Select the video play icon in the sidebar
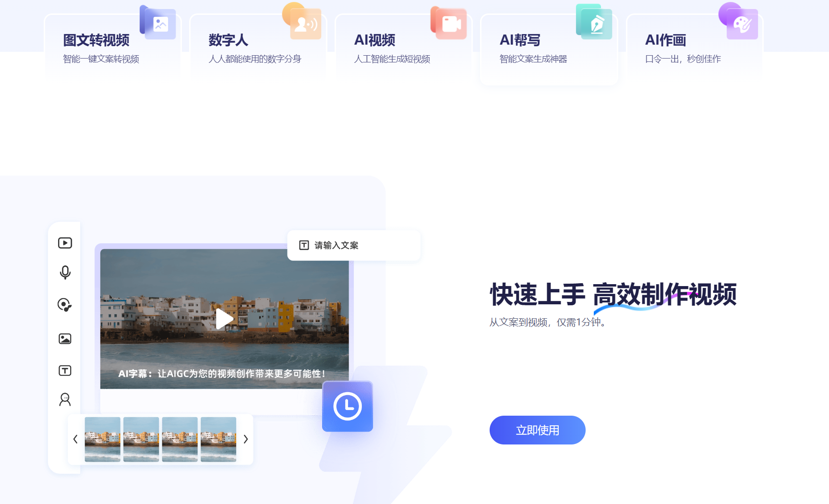Screen dimensions: 829x504 tap(65, 243)
